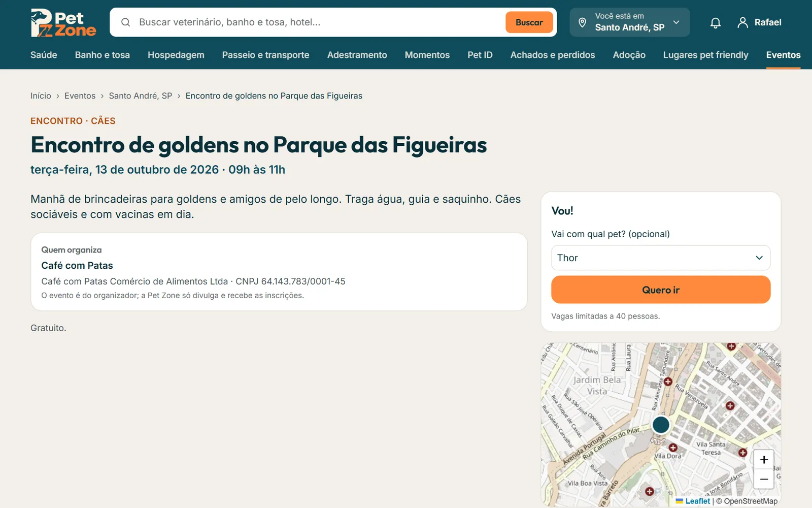This screenshot has width=812, height=508.
Task: Zoom out on the map
Action: click(x=764, y=479)
